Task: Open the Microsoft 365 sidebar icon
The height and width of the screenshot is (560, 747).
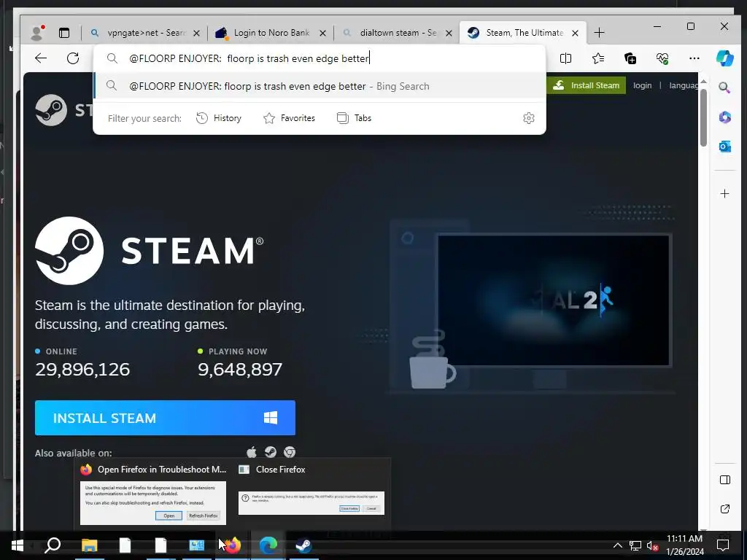Action: click(x=724, y=117)
